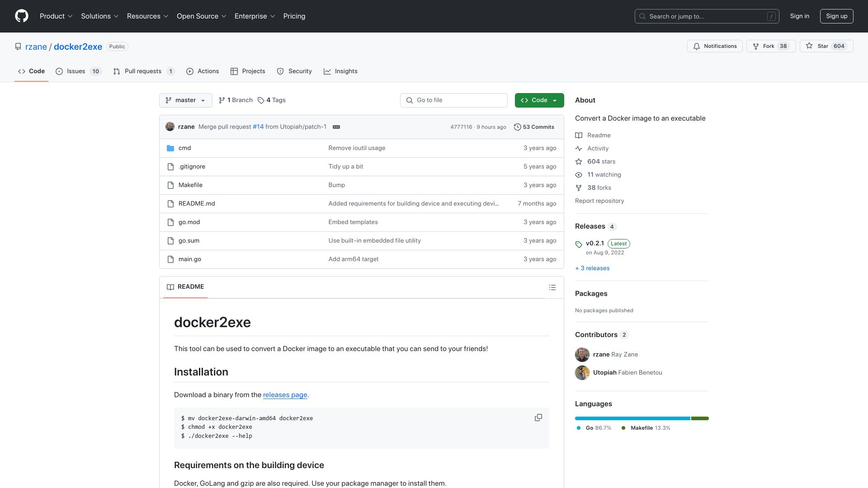The width and height of the screenshot is (868, 488).
Task: Switch to the Issues tab
Action: [79, 71]
